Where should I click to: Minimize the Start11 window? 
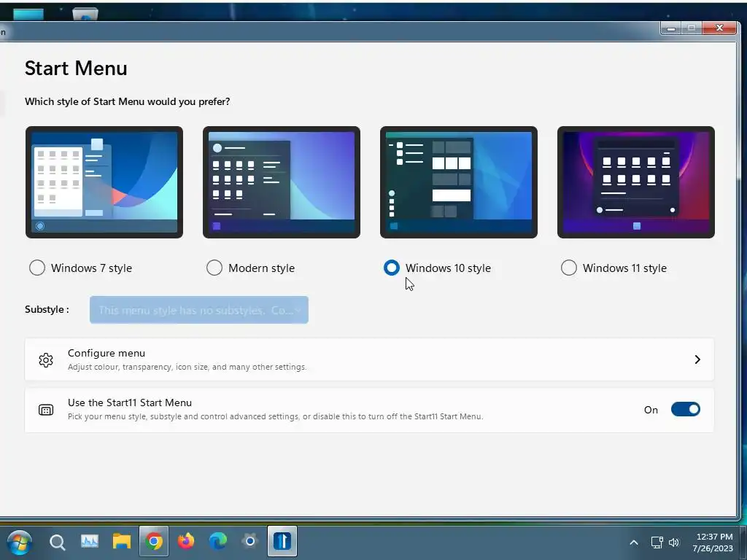click(671, 28)
